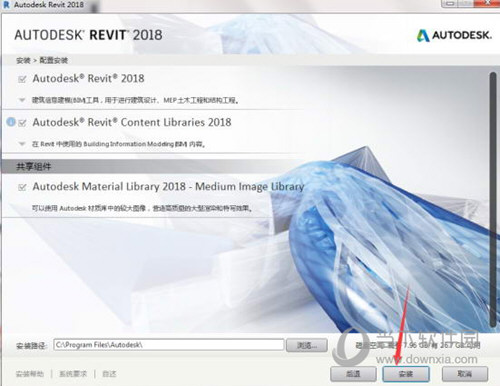This screenshot has height=386, width=500.
Task: Click the vertical scrollbar on the right
Action: point(493,199)
